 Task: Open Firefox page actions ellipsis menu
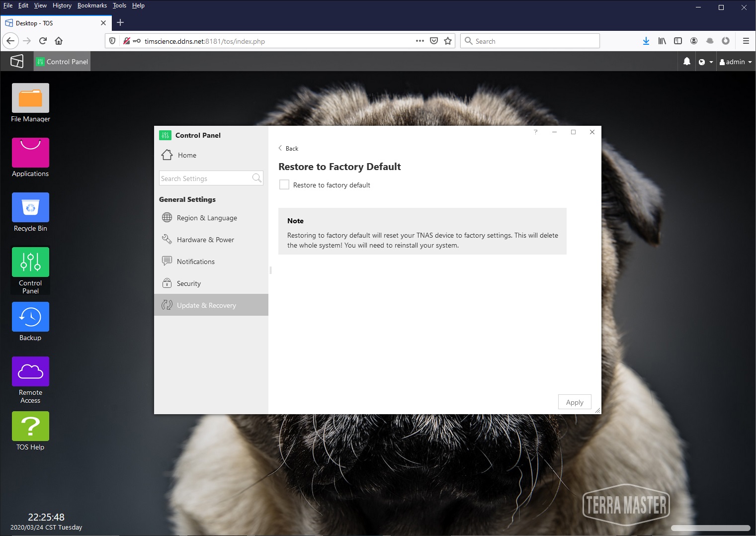click(420, 41)
